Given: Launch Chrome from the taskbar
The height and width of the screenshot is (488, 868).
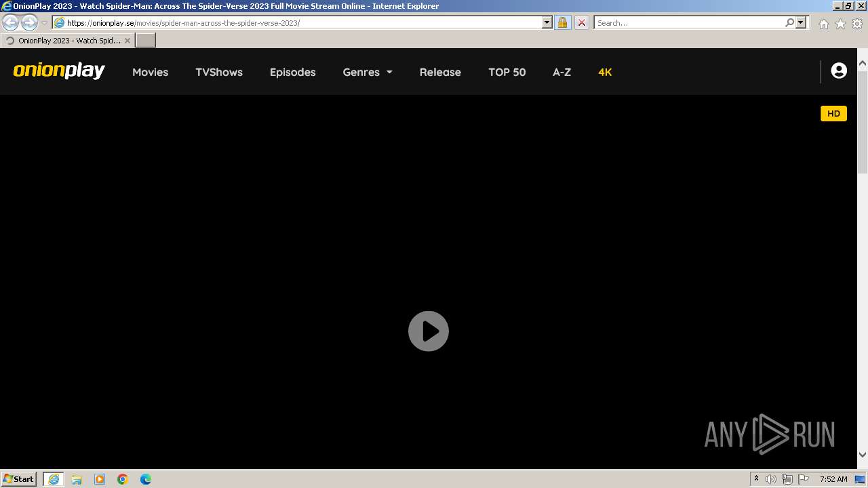Looking at the screenshot, I should (123, 479).
